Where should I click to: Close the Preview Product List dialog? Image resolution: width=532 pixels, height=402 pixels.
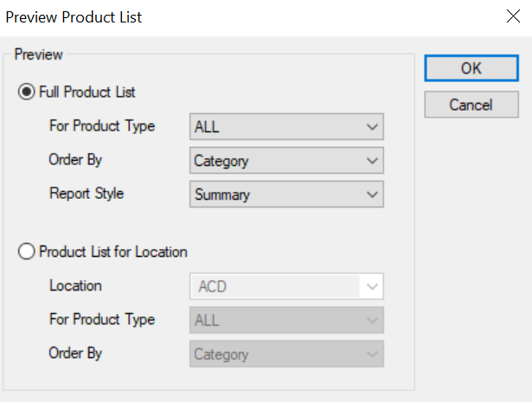pos(513,16)
